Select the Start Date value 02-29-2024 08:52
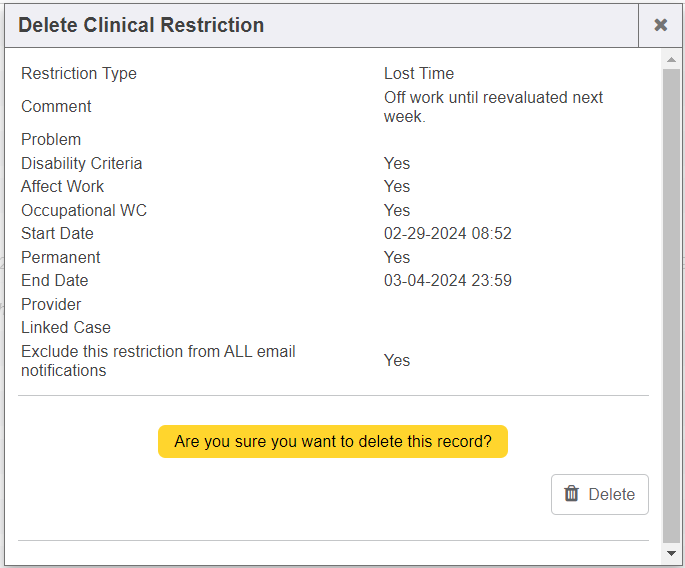Screen dimensions: 685x568 coord(448,233)
